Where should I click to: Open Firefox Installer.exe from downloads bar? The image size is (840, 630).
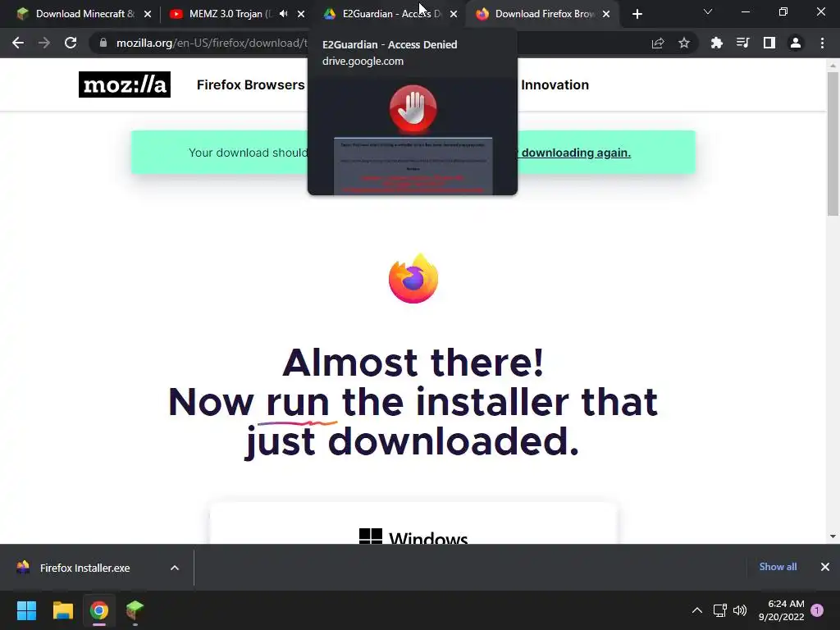(84, 568)
